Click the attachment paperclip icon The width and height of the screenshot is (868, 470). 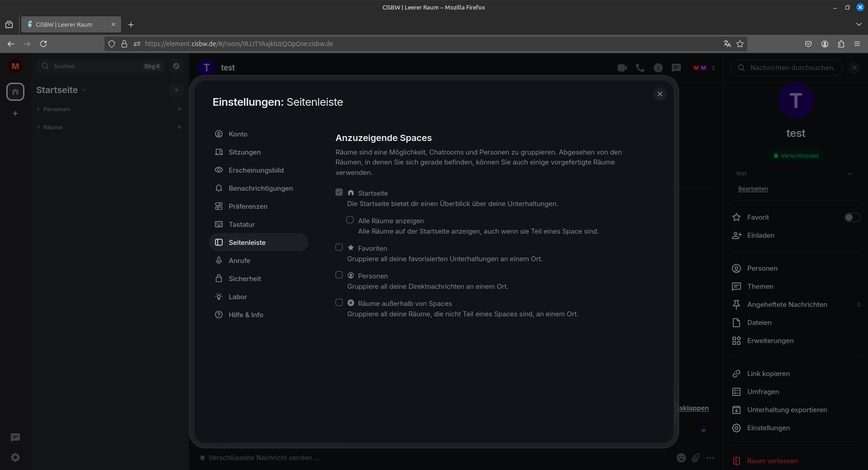point(696,458)
